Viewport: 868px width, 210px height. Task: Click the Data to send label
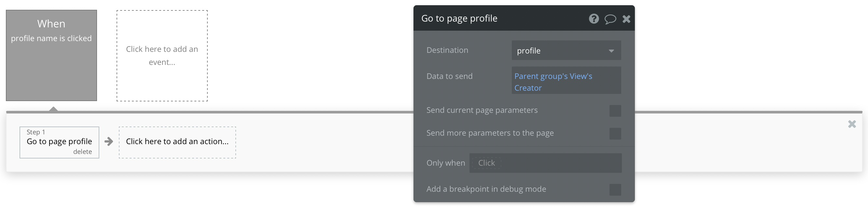coord(449,76)
